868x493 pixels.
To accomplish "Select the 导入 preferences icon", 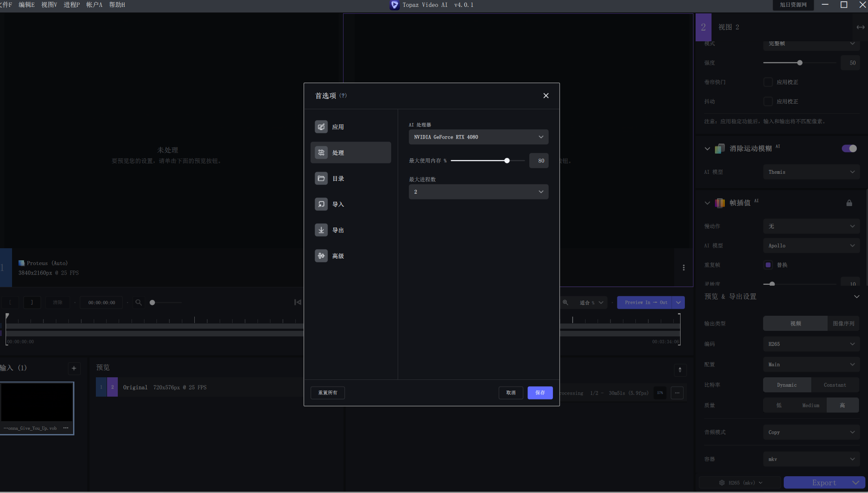I will [x=337, y=204].
